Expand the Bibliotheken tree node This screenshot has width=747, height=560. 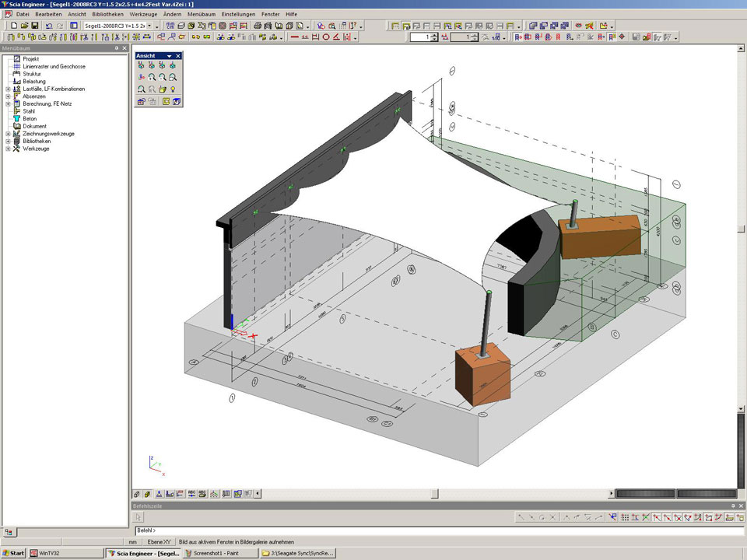pos(8,141)
